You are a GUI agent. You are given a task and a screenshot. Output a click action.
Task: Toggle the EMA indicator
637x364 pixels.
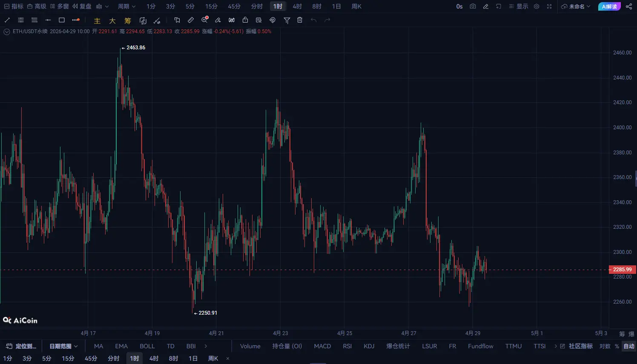coord(121,346)
